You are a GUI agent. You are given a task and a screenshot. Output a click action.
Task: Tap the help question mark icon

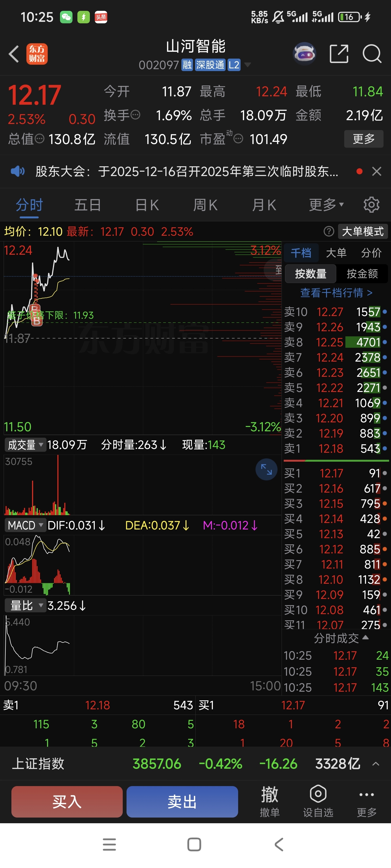(x=329, y=231)
